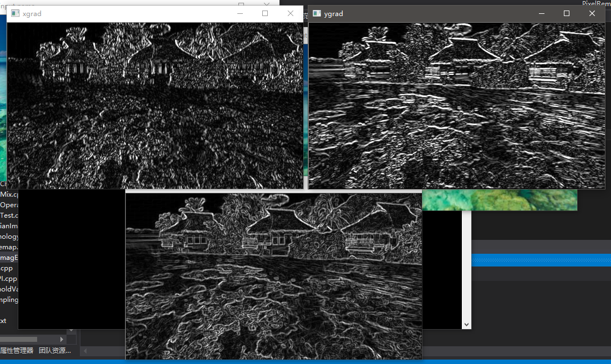Minimize the ygrad window
This screenshot has height=364, width=611.
(x=542, y=14)
